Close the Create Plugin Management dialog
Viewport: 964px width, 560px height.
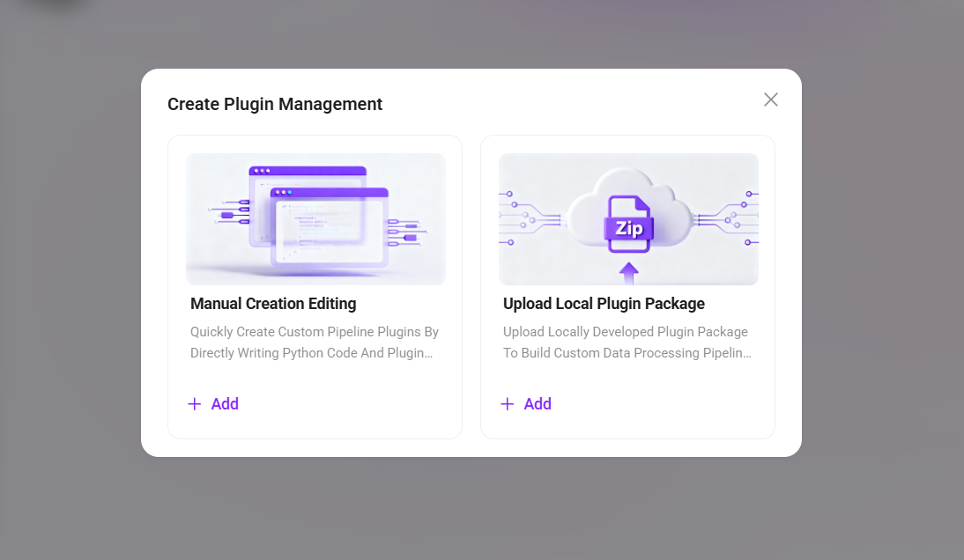(770, 99)
